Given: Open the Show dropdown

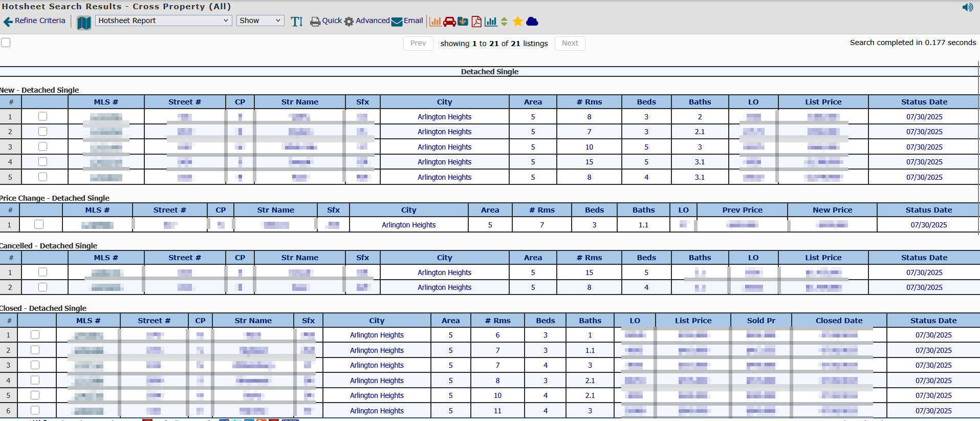Looking at the screenshot, I should coord(260,20).
